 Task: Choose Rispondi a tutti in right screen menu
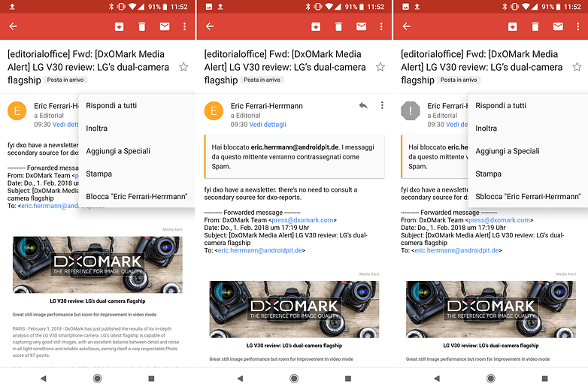pyautogui.click(x=528, y=106)
